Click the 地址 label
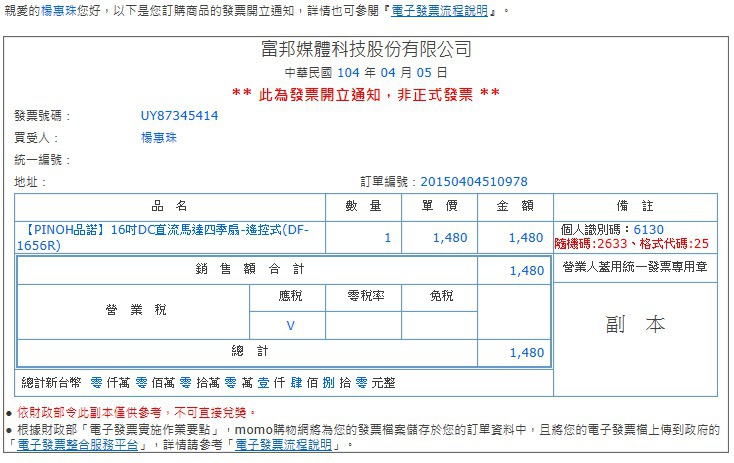Viewport: 734px width, 463px height. pos(30,182)
